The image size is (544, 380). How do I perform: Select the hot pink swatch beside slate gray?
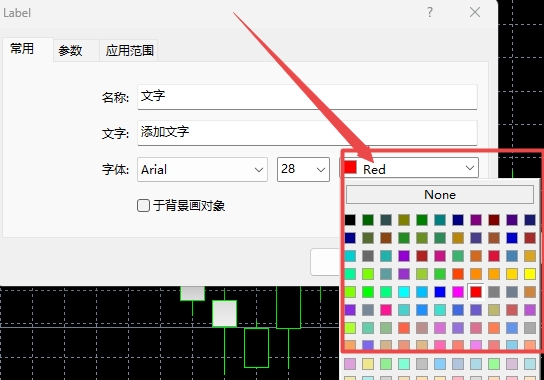386,310
